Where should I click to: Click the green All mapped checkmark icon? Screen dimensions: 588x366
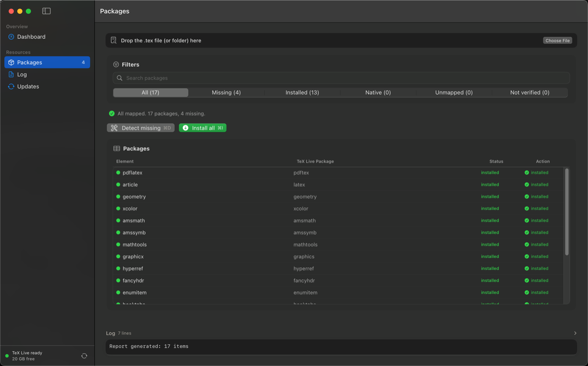[x=112, y=113]
